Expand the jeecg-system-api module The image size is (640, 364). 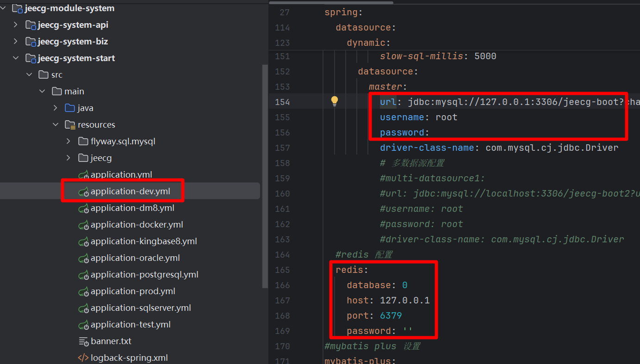[x=16, y=25]
